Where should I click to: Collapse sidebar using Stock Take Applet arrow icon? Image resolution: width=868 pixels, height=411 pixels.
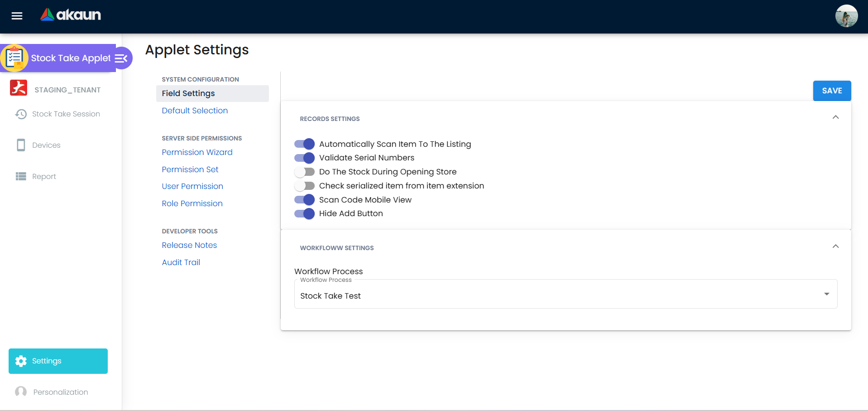pyautogui.click(x=121, y=58)
